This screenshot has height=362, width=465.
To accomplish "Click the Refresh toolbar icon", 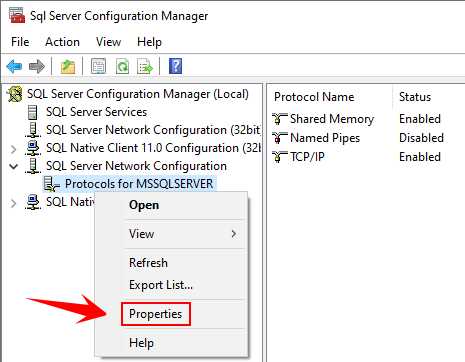I will pos(122,66).
